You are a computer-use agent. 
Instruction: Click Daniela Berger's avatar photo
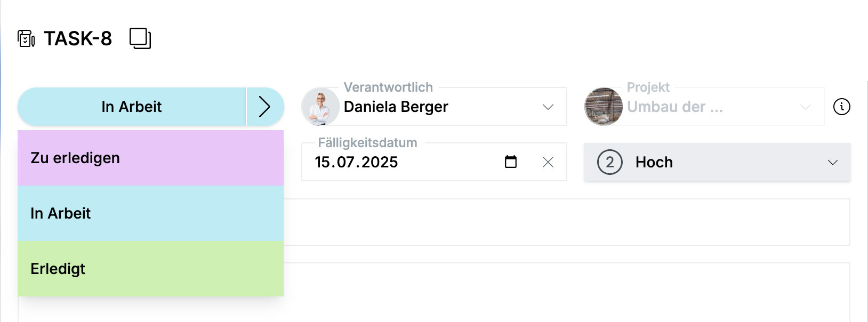(x=320, y=107)
